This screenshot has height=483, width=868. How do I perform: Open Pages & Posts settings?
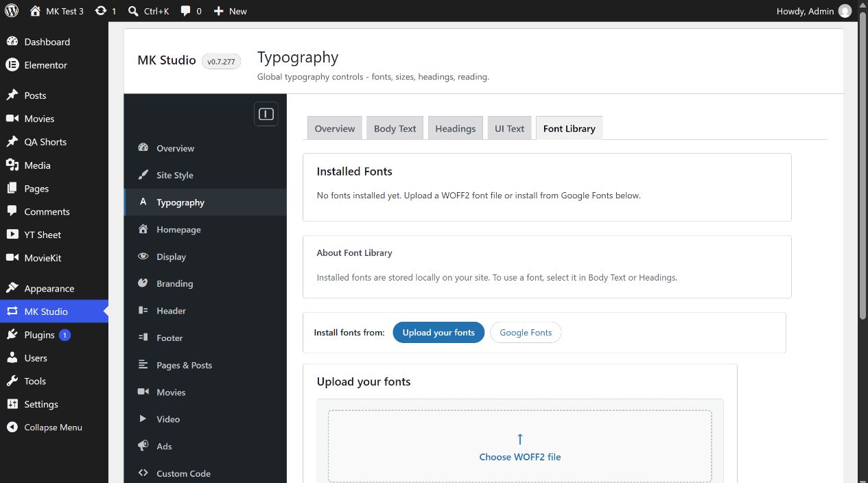205,365
